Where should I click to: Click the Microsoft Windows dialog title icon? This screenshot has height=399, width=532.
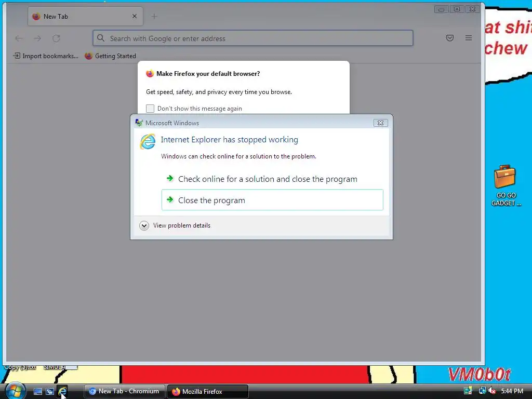(139, 123)
